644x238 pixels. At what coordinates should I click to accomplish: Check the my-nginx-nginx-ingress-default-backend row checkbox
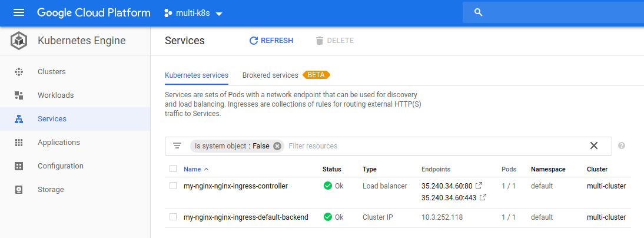[173, 217]
